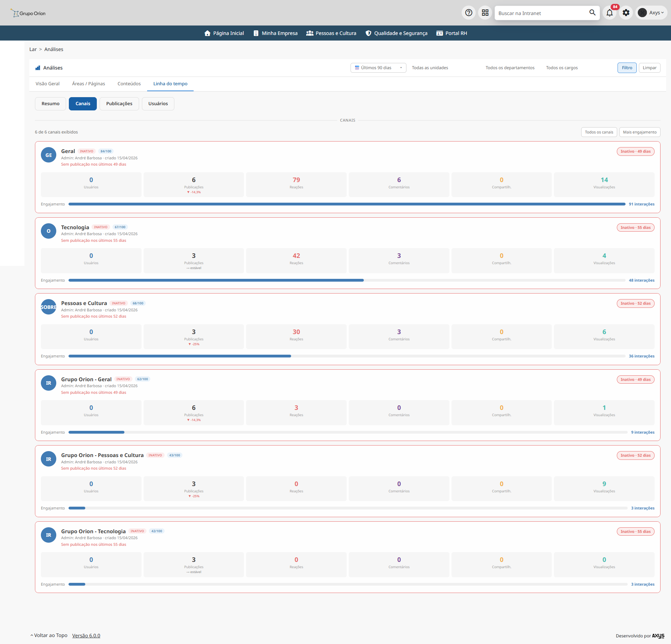Open the apps grid icon
Screen dimensions: 671x644
pos(485,13)
